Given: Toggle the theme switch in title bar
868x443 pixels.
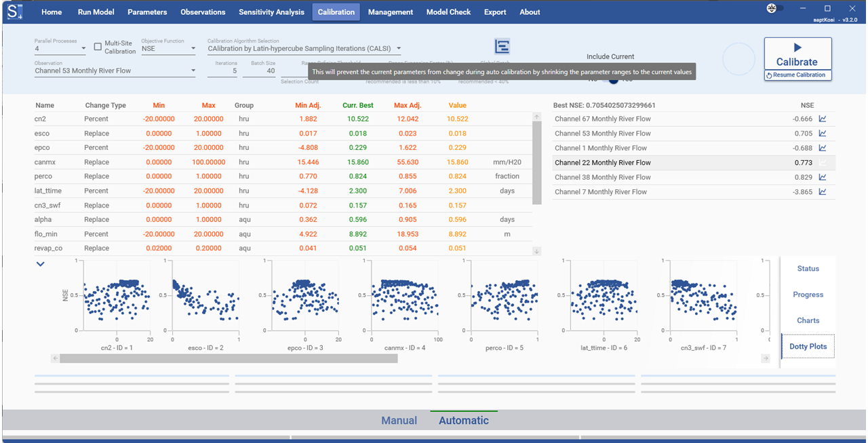Looking at the screenshot, I should click(776, 8).
